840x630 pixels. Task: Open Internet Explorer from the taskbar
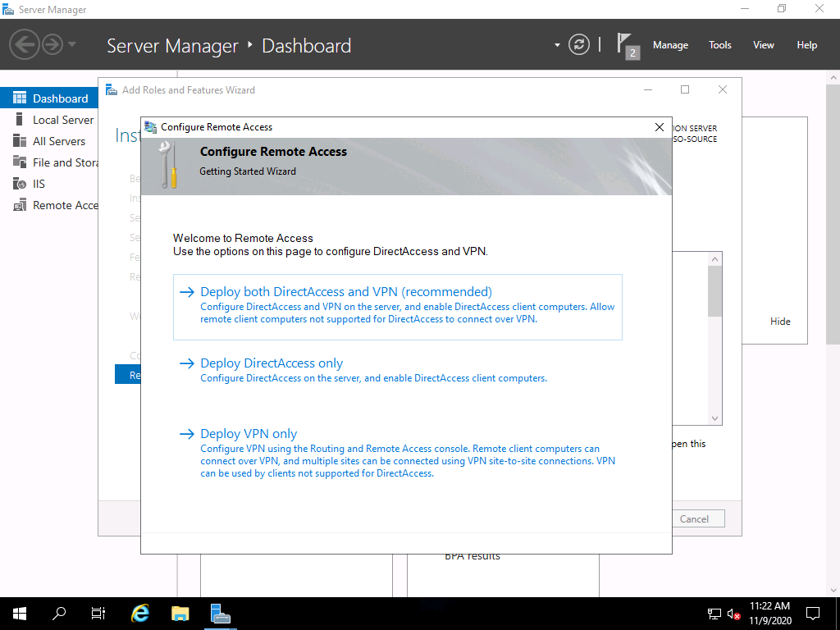pyautogui.click(x=141, y=613)
